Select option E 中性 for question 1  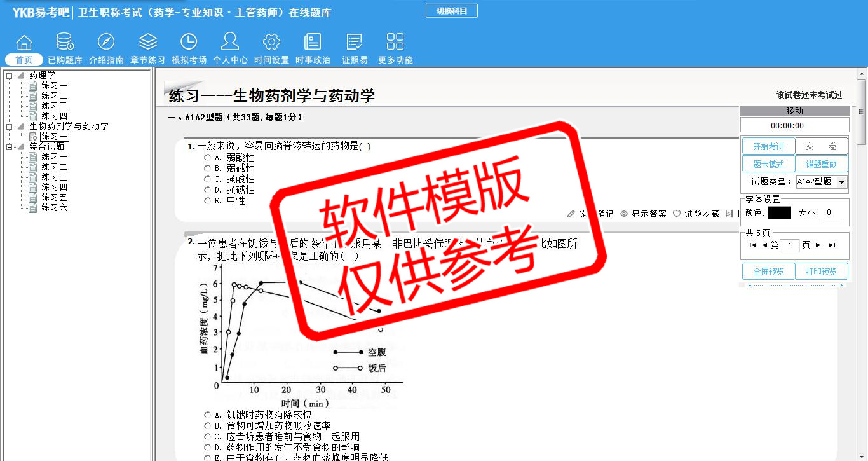pos(207,201)
